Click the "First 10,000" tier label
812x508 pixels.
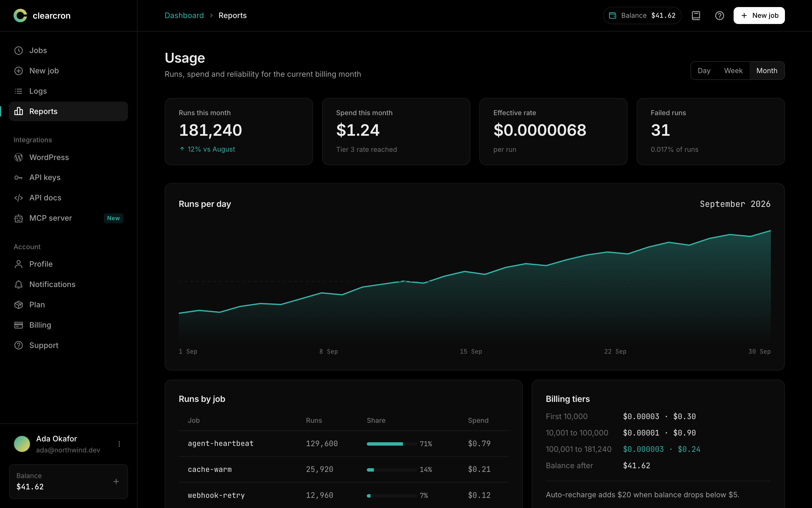click(566, 416)
